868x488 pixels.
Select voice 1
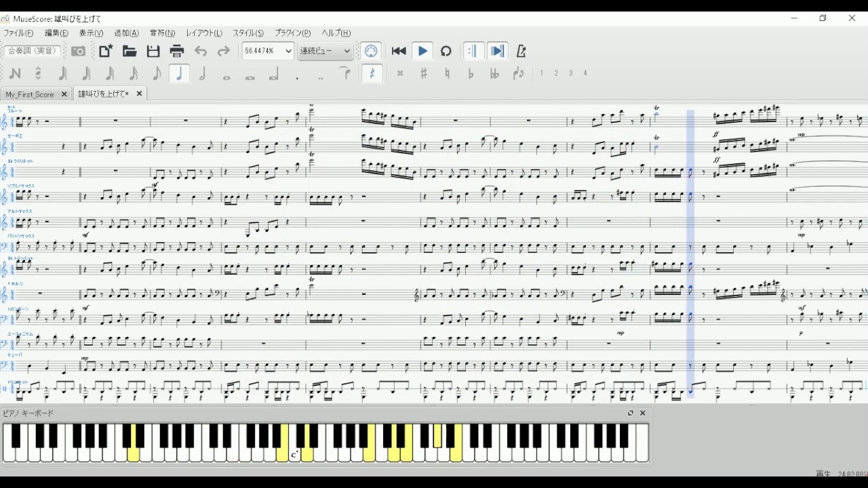pyautogui.click(x=542, y=73)
